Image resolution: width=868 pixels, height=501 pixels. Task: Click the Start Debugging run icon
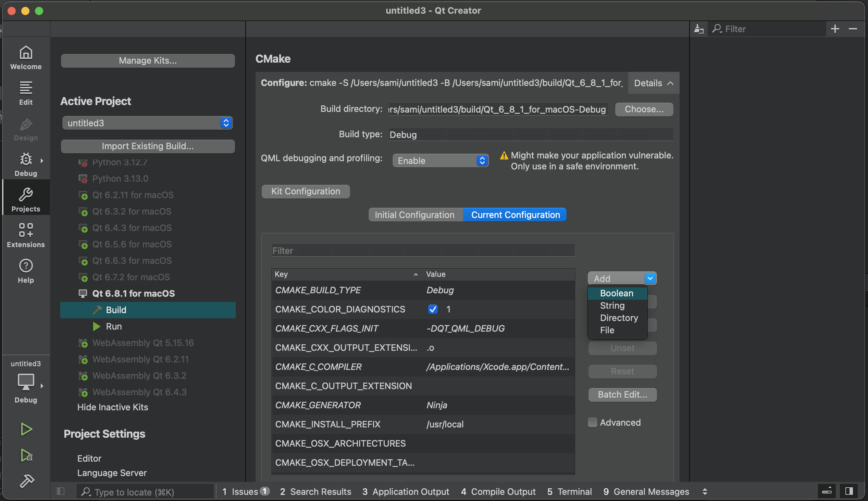point(26,455)
